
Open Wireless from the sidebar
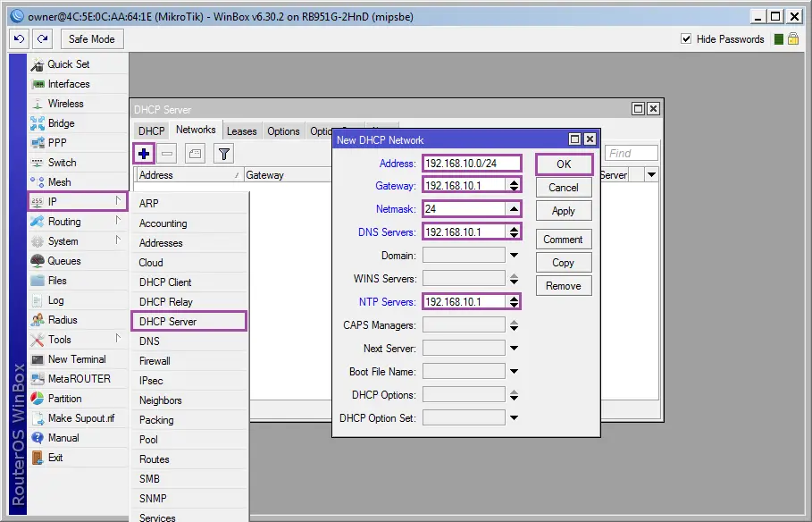pos(65,104)
